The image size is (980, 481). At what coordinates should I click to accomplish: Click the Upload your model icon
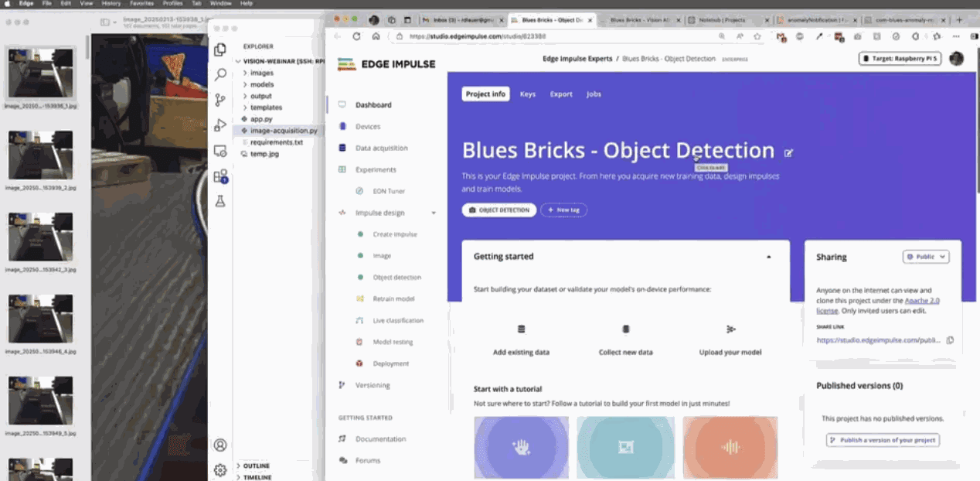click(x=730, y=329)
